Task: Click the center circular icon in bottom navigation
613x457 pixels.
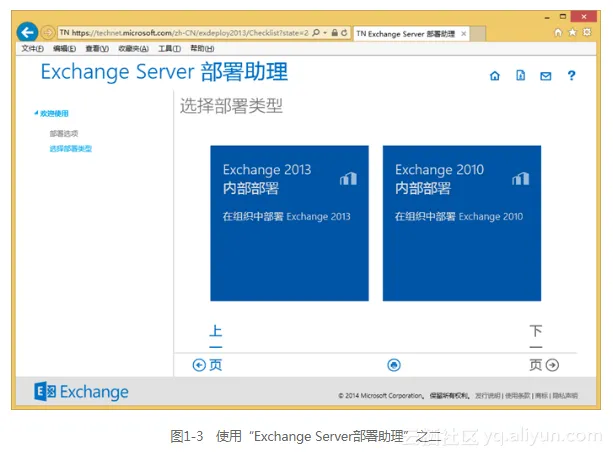Action: pos(394,366)
